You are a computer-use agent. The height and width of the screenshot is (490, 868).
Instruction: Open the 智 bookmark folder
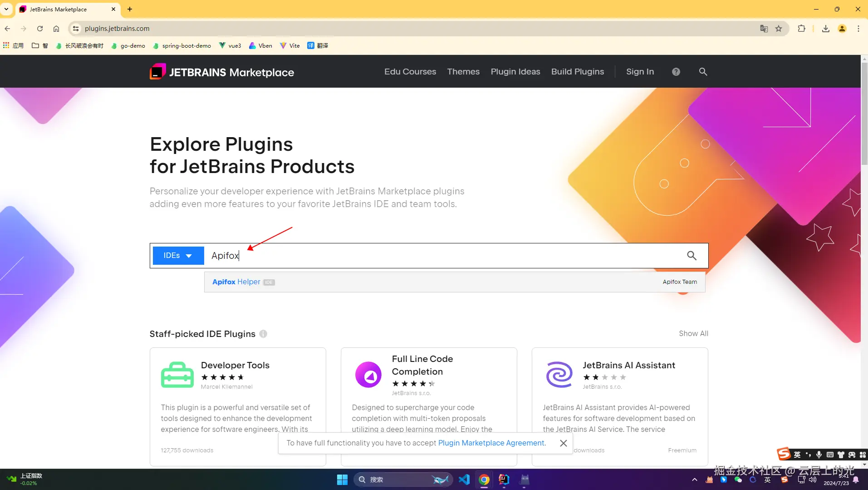click(40, 45)
